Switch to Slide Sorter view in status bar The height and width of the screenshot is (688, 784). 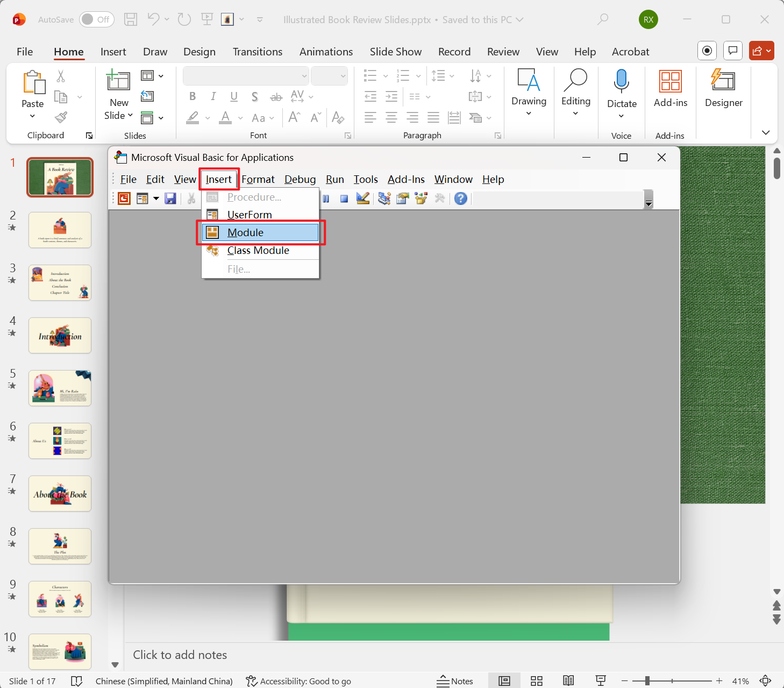[x=536, y=681]
